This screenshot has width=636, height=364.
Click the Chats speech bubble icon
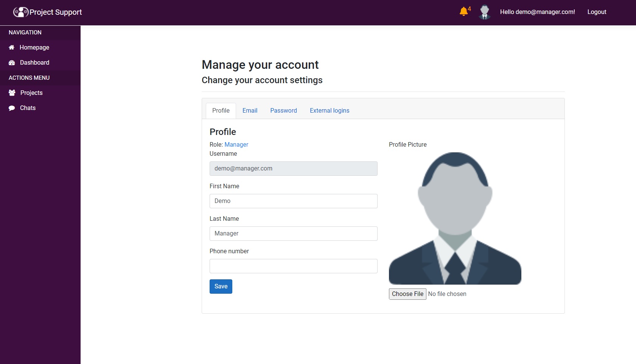coord(12,108)
